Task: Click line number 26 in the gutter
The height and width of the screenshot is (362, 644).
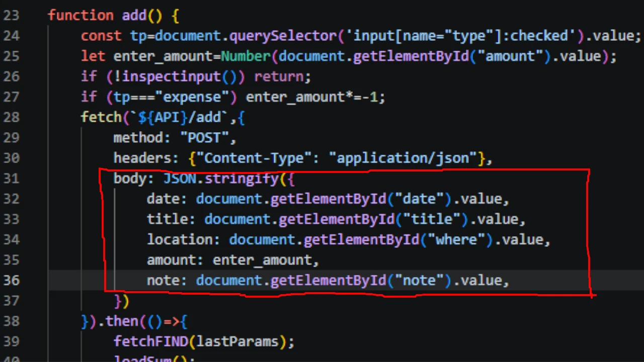Action: click(x=11, y=76)
